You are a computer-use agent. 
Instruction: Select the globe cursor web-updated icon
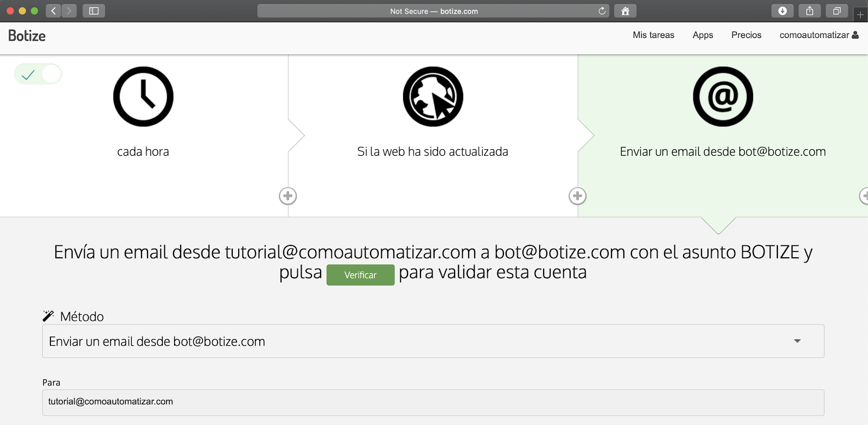(x=433, y=97)
